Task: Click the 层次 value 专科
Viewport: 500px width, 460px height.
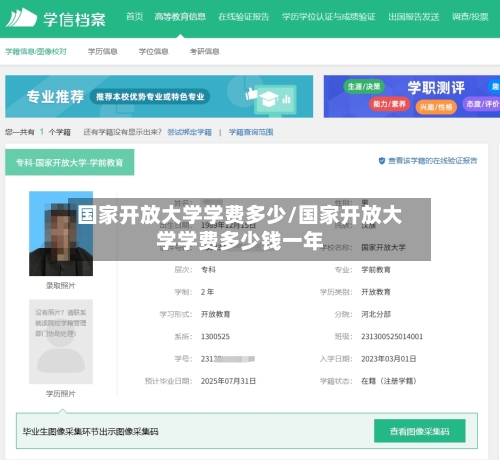Action: tap(208, 270)
